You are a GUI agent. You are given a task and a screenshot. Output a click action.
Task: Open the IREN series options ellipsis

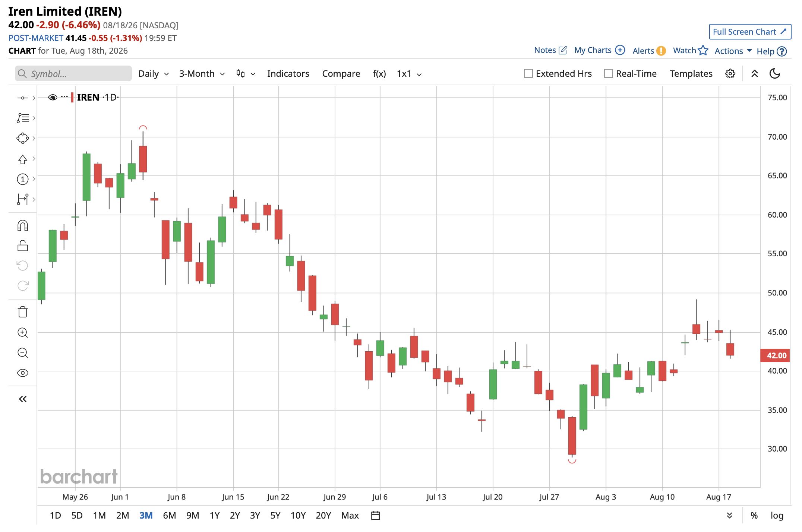click(x=64, y=97)
